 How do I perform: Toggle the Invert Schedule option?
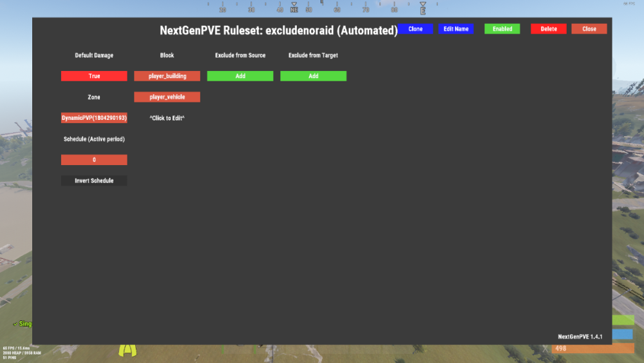(94, 181)
